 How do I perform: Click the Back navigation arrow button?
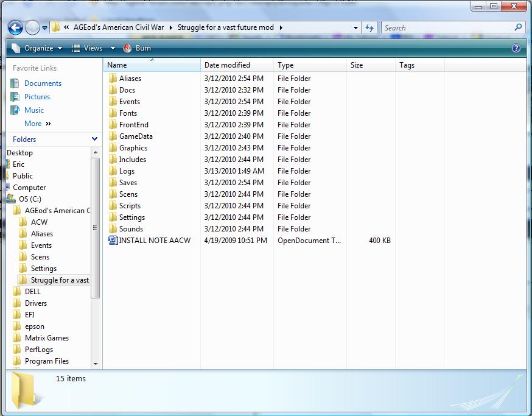(16, 27)
